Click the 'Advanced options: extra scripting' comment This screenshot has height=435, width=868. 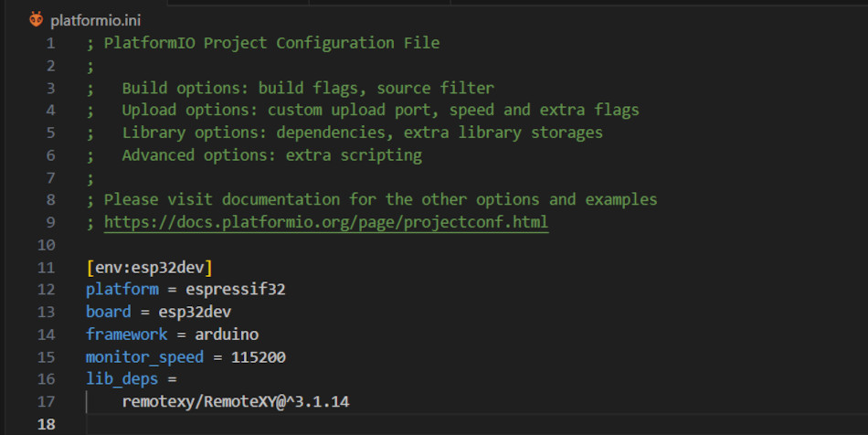tap(271, 155)
